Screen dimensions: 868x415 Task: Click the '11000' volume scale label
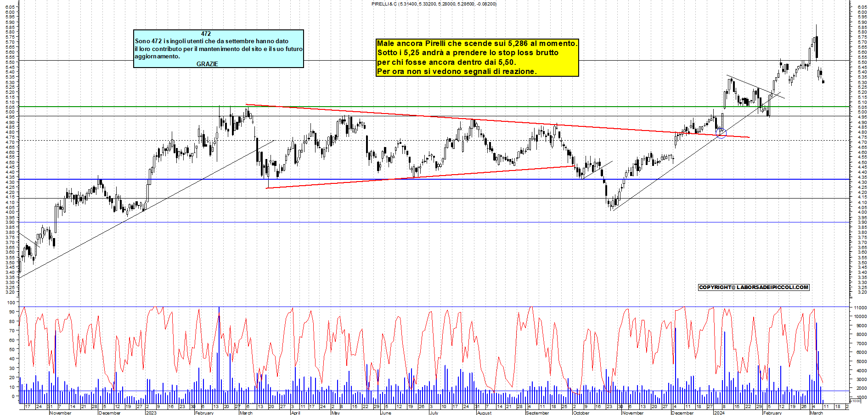(x=860, y=307)
